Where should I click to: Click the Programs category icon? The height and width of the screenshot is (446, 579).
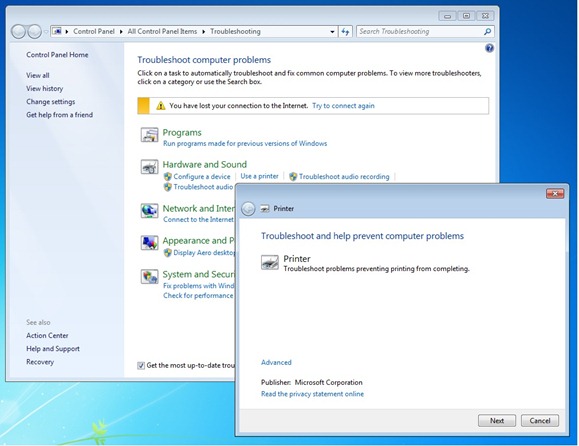pyautogui.click(x=149, y=135)
